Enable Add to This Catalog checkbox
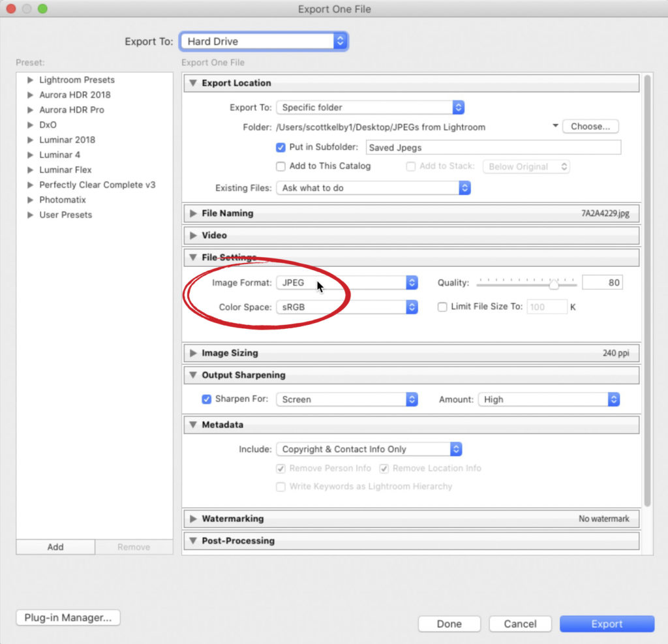668x644 pixels. (x=281, y=166)
